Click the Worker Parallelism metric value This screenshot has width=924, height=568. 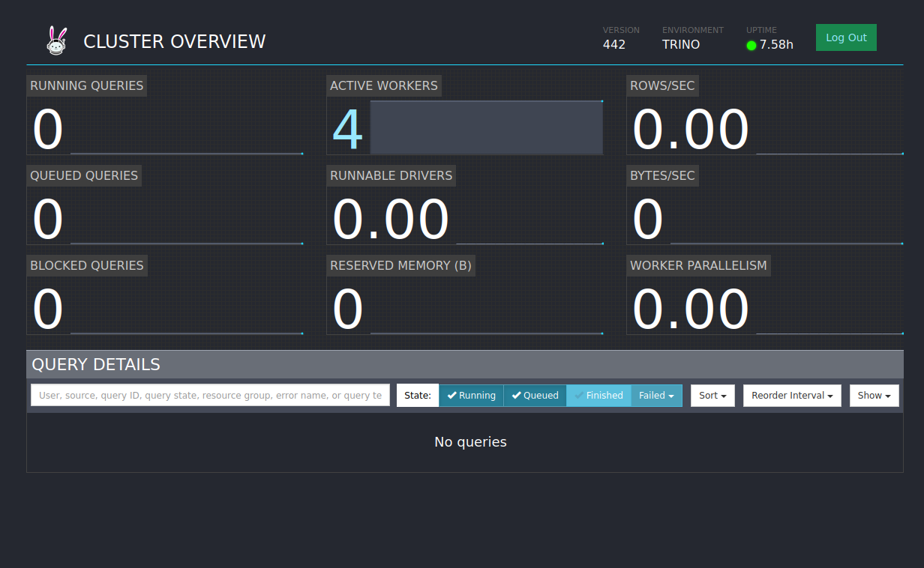click(x=690, y=309)
